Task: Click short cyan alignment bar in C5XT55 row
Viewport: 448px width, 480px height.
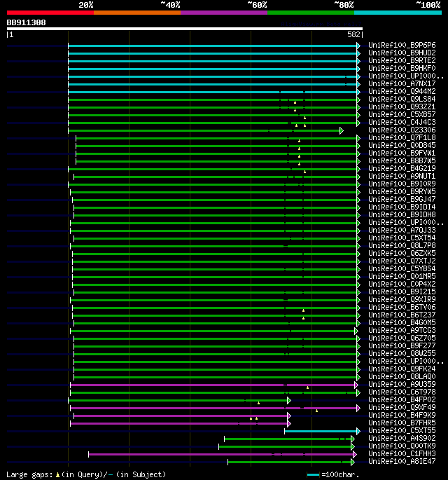Action: click(x=321, y=432)
